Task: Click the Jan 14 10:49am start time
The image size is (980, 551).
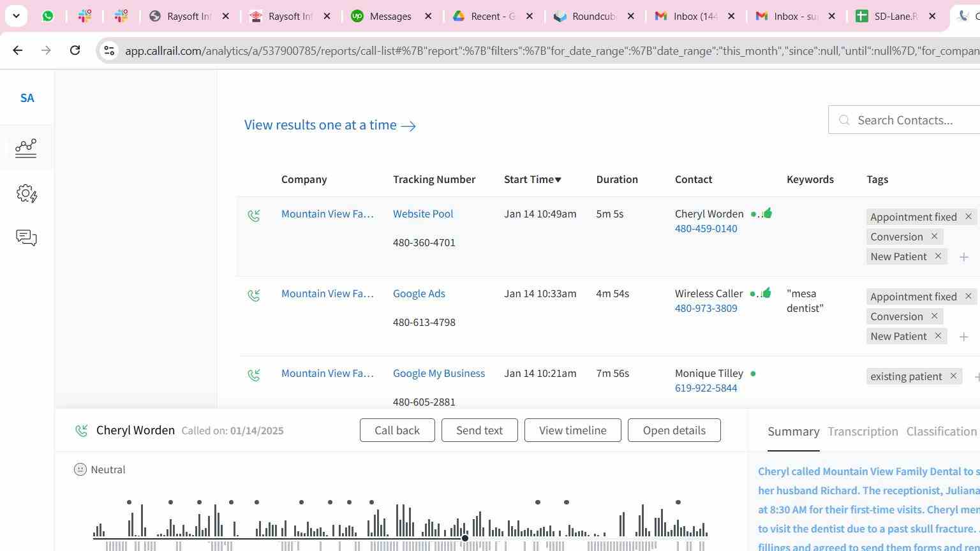Action: 540,214
